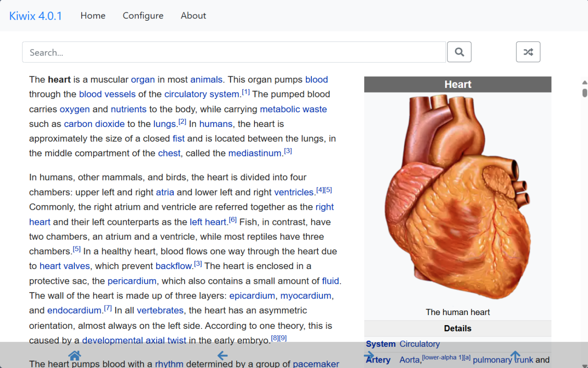Click the scrollbar up arrow
This screenshot has width=588, height=368.
[x=584, y=82]
